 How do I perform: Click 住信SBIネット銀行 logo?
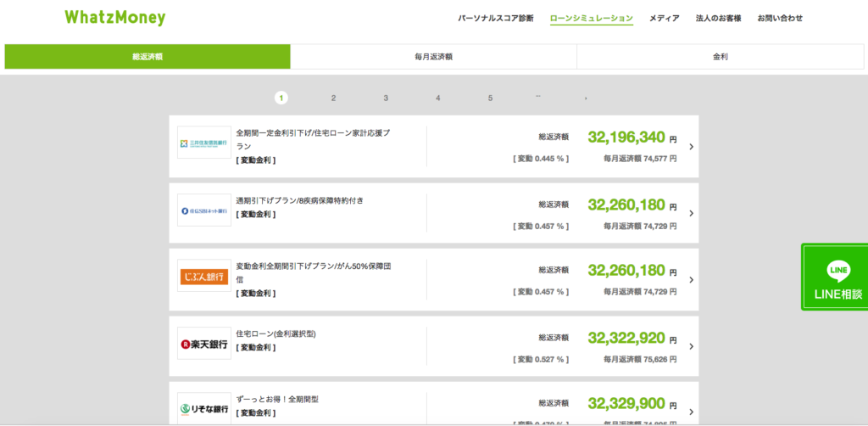click(204, 210)
